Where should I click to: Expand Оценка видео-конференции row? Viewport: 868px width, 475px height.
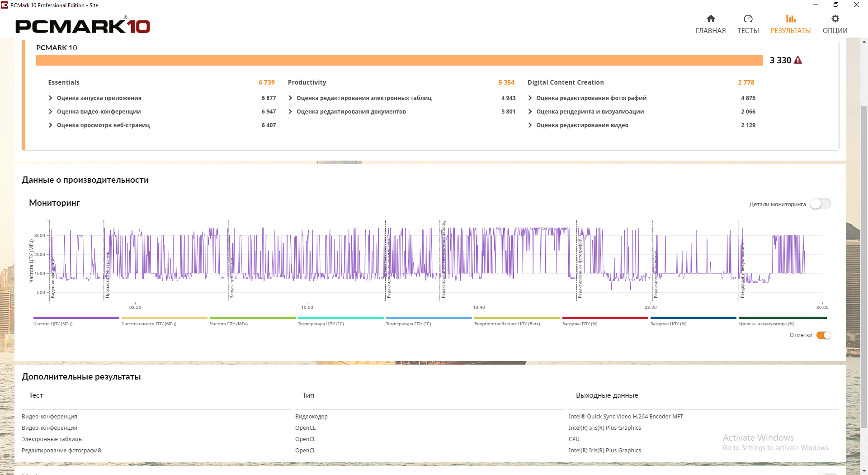point(50,112)
